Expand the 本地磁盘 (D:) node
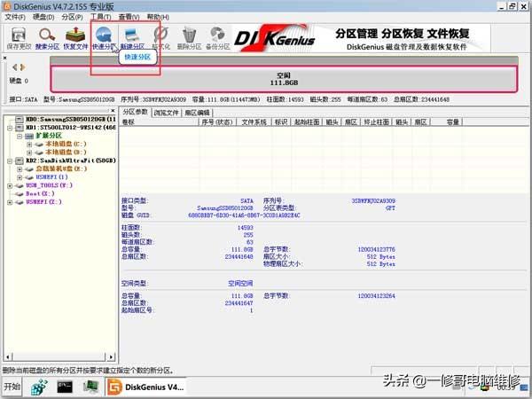This screenshot has width=532, height=399. [29, 153]
